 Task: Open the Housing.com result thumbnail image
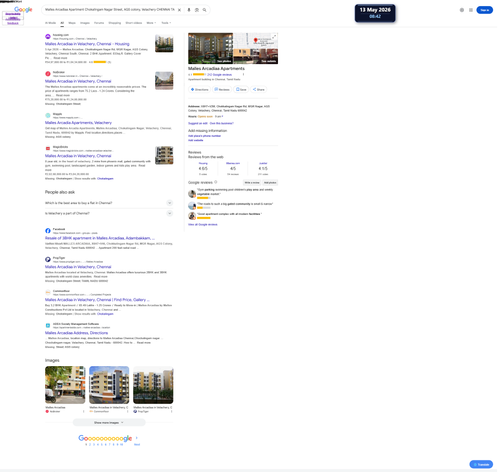point(164,43)
